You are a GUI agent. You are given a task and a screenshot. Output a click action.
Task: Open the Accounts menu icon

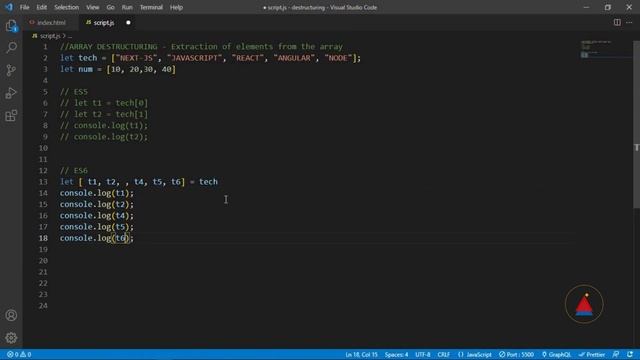pyautogui.click(x=11, y=315)
